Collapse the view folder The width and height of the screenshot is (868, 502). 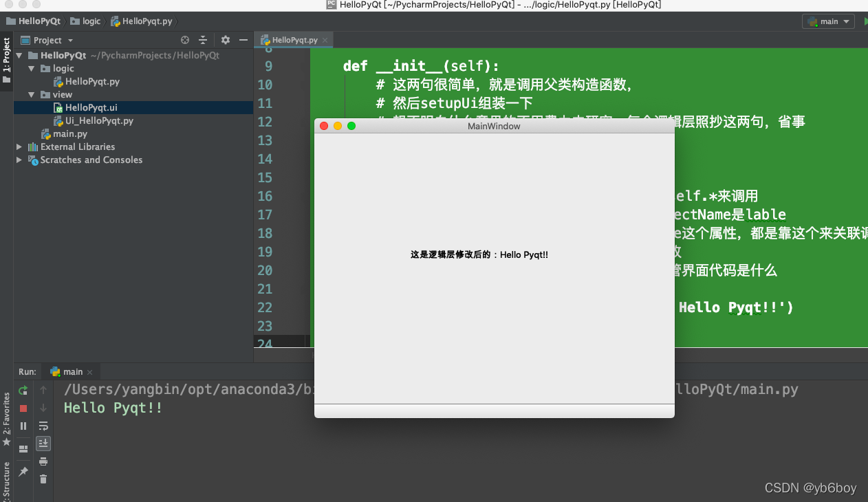(x=30, y=94)
